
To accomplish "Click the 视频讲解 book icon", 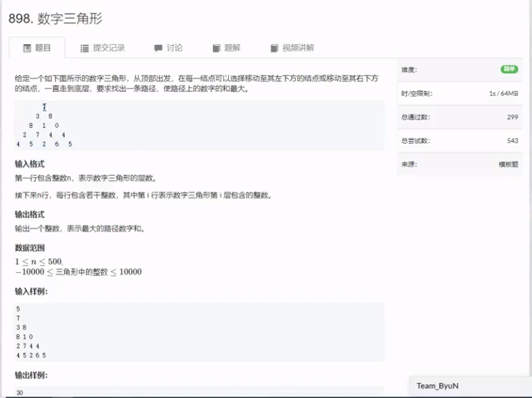I will point(275,48).
